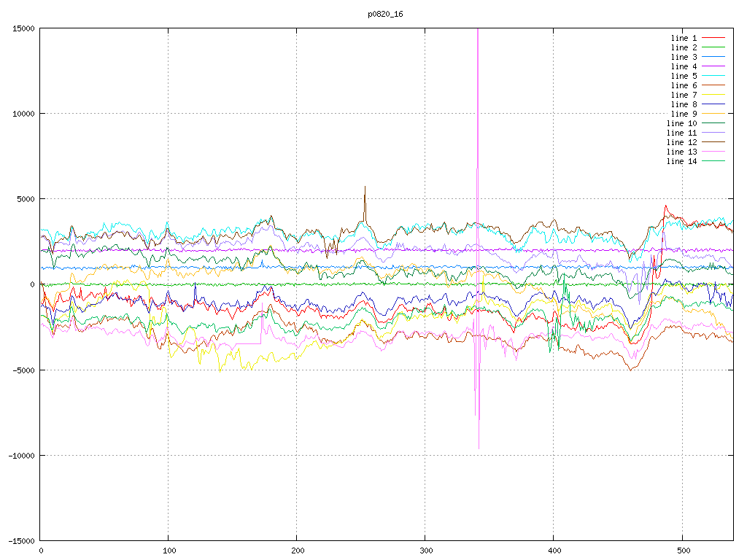The height and width of the screenshot is (560, 747).
Task: Toggle the "line 2" legend entry
Action: [684, 47]
